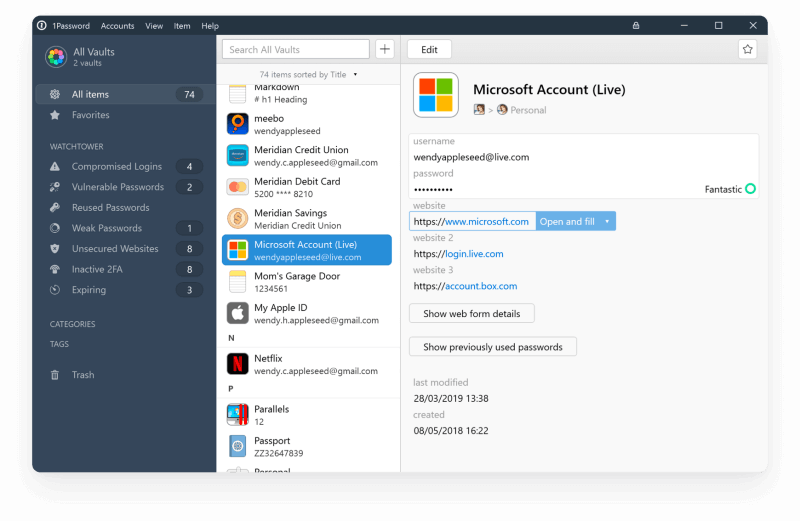800x521 pixels.
Task: Click the Personal vault avatar icon
Action: (503, 110)
